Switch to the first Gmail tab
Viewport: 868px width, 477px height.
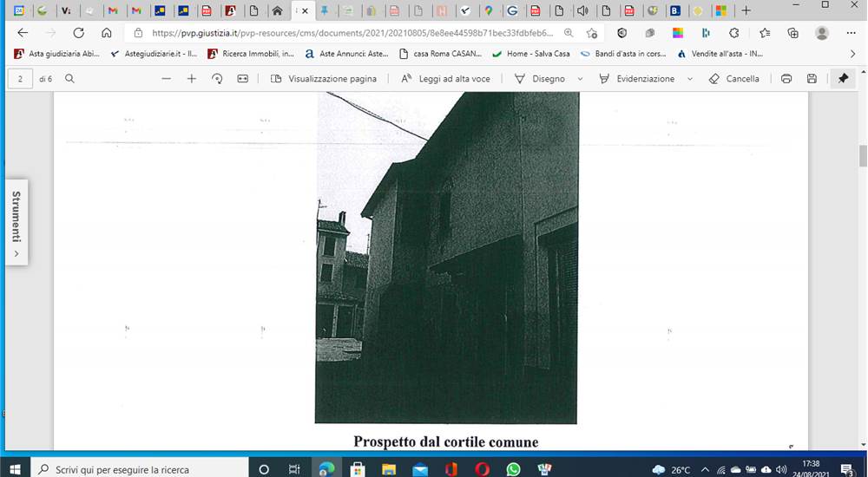click(113, 10)
